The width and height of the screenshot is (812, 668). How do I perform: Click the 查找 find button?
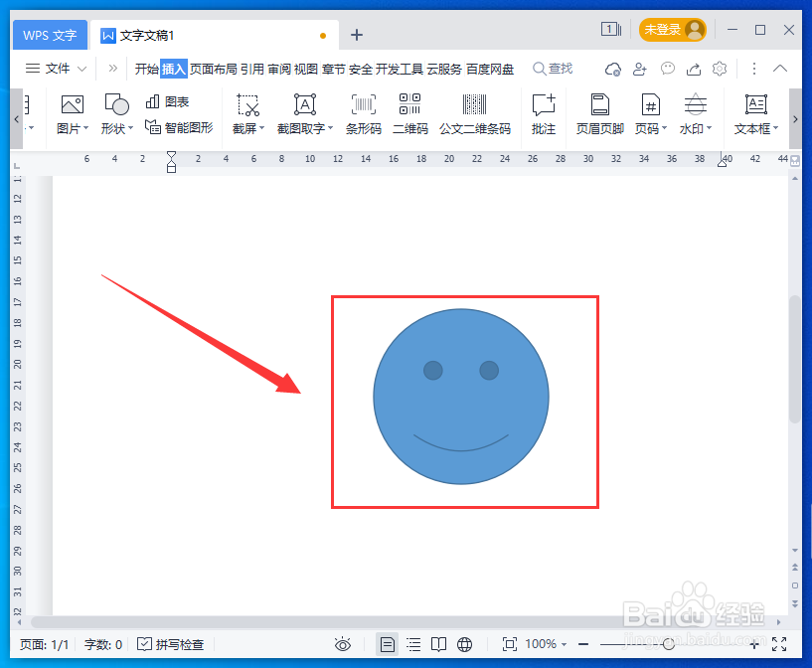553,69
